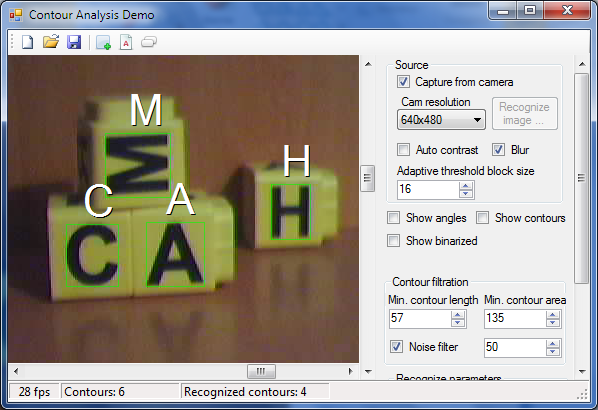Enable the Show binarized checkbox
Viewport: 598px width, 410px height.
pos(394,241)
